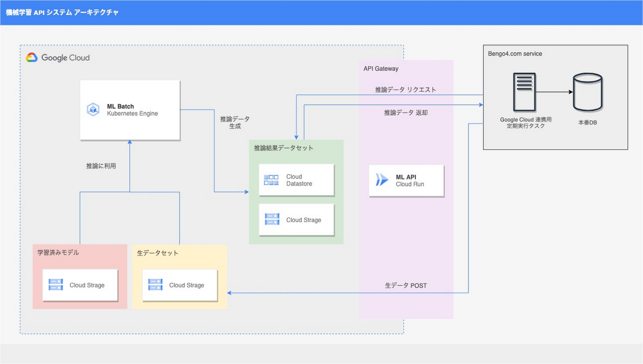Click the server rack icon
Image resolution: width=643 pixels, height=364 pixels.
click(x=524, y=92)
